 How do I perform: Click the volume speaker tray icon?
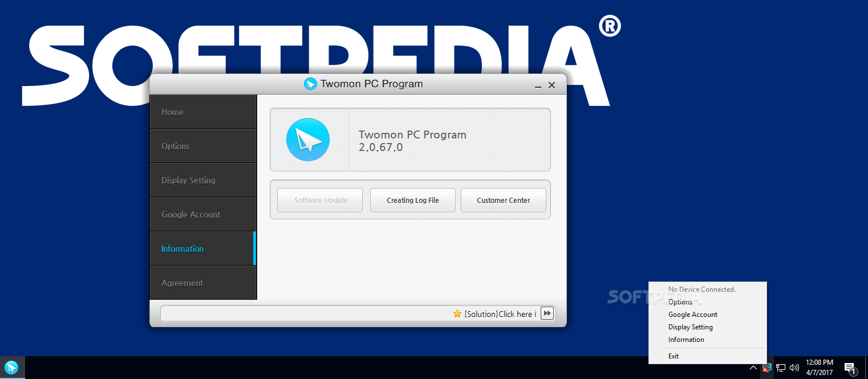click(x=794, y=368)
